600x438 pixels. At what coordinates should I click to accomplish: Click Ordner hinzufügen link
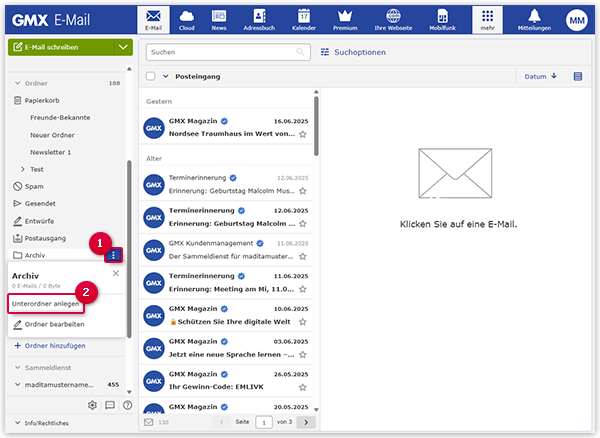[x=50, y=346]
